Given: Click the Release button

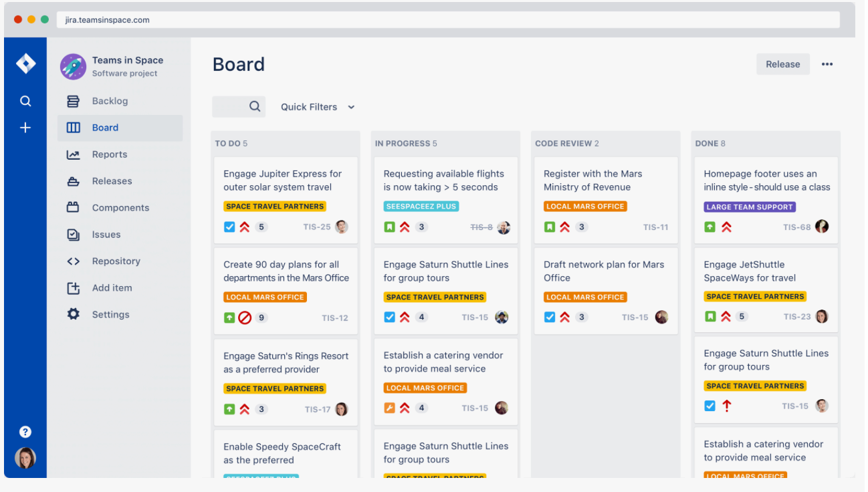Looking at the screenshot, I should 782,64.
